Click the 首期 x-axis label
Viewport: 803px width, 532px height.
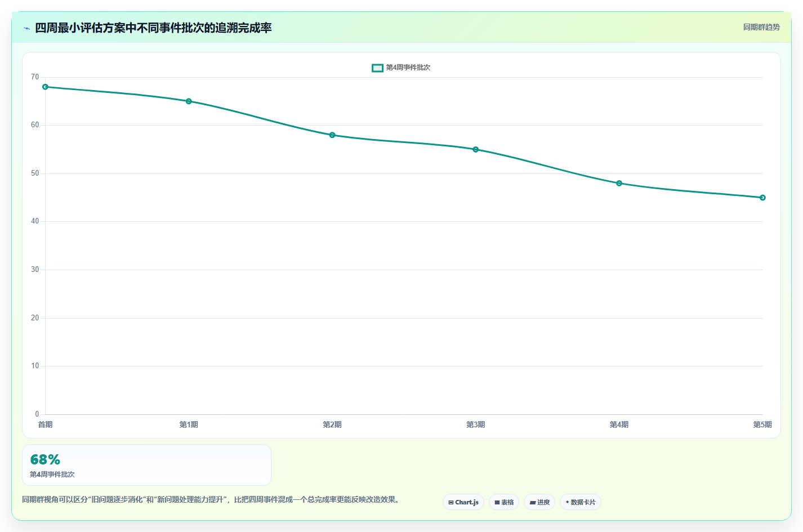[x=46, y=424]
